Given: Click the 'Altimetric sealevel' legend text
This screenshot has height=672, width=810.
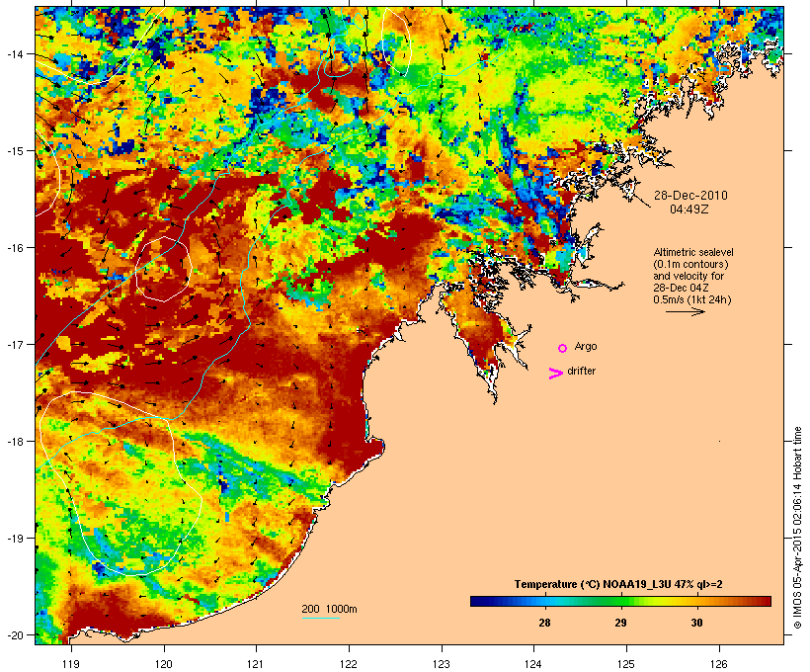Looking at the screenshot, I should click(x=693, y=252).
